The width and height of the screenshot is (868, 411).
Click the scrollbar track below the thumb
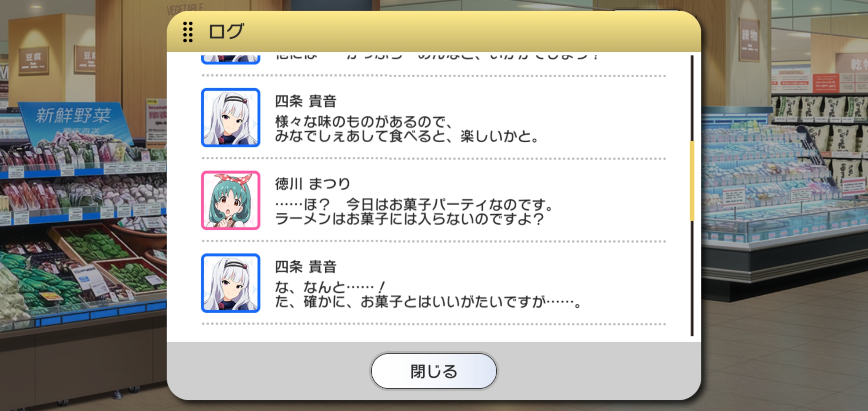[x=692, y=278]
